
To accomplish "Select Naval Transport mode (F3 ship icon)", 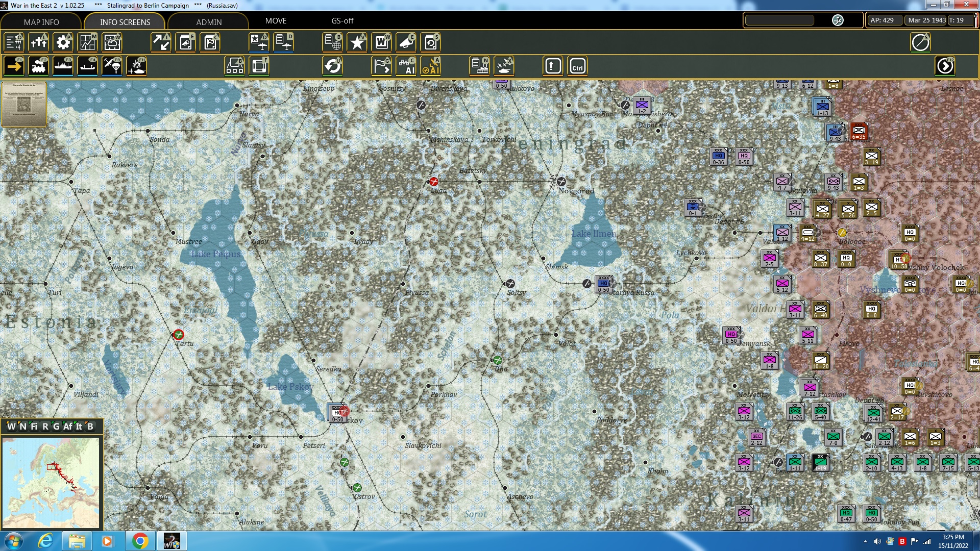I will click(x=63, y=66).
